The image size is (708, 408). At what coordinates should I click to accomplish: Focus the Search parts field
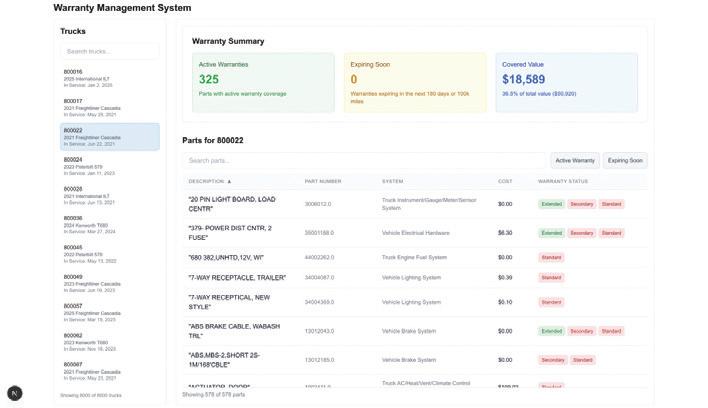click(x=364, y=160)
